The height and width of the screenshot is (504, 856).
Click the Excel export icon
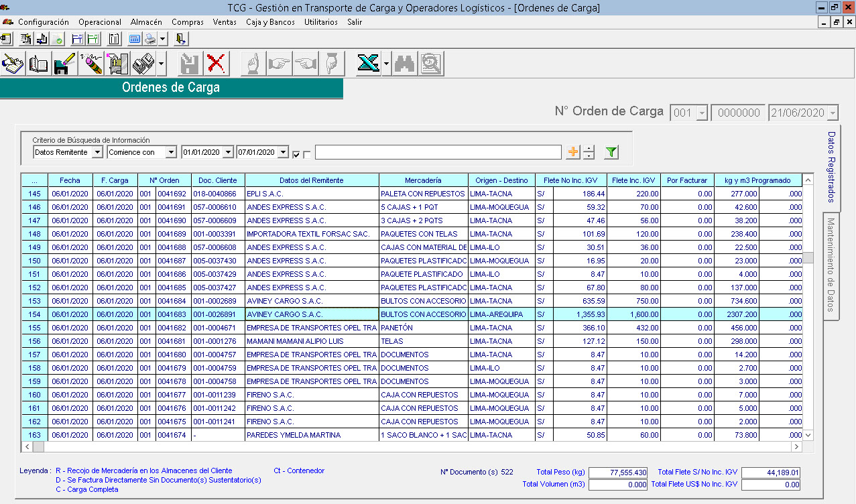pos(367,64)
